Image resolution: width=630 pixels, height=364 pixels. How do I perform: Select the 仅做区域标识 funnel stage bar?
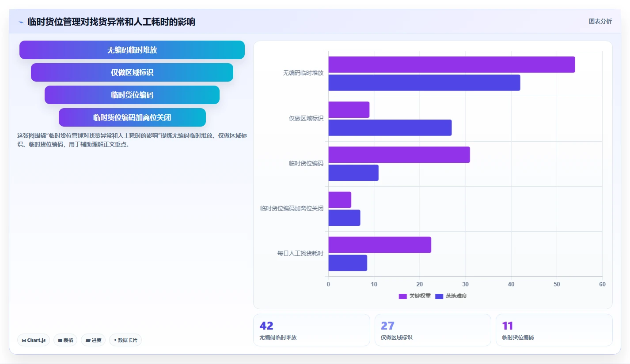click(132, 72)
